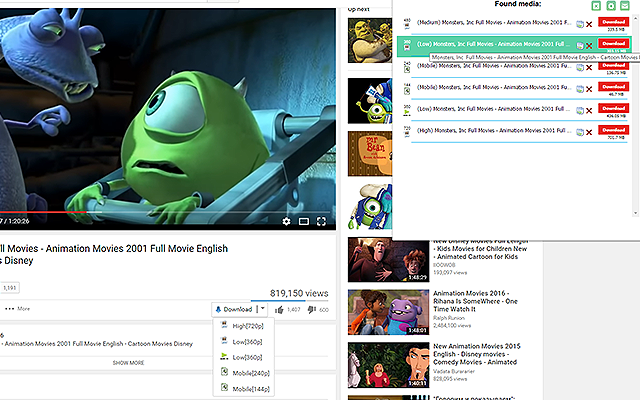The width and height of the screenshot is (640, 400).
Task: Open the More options under video
Action: (17, 309)
